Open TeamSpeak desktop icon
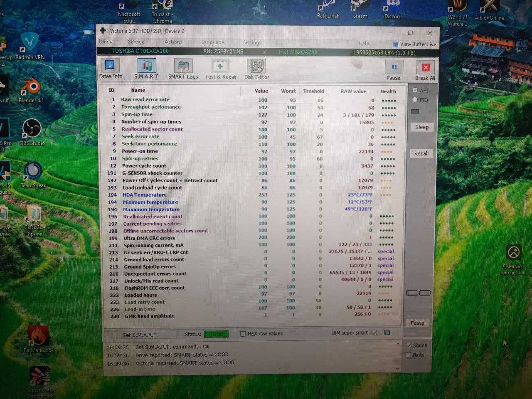The width and height of the screenshot is (532, 399). [x=33, y=175]
